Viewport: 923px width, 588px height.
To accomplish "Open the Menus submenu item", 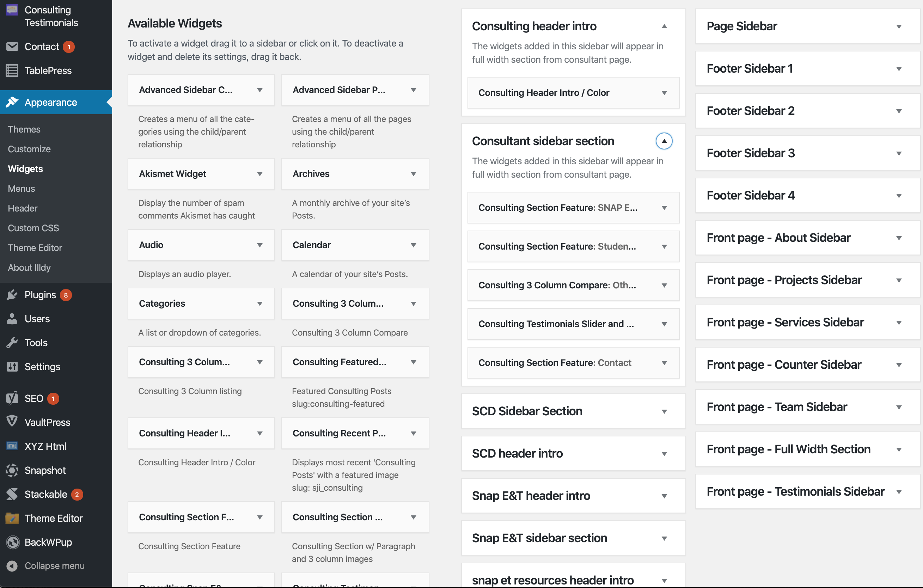I will (x=22, y=189).
